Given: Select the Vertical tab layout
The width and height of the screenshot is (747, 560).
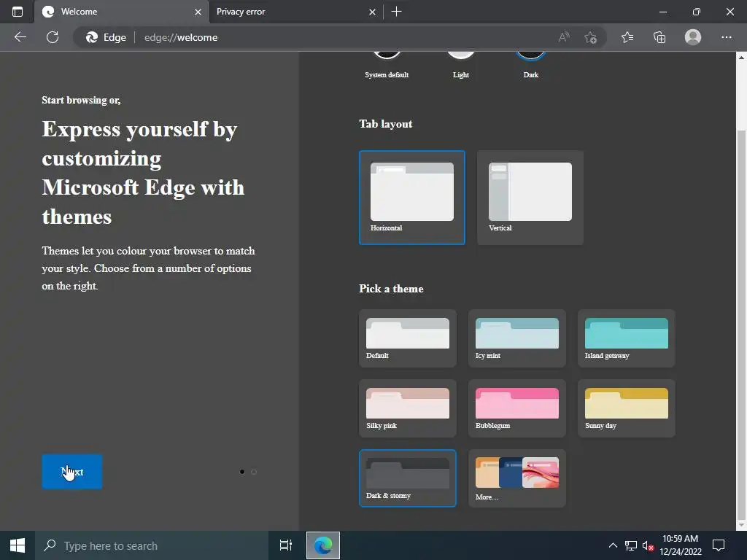Looking at the screenshot, I should tap(530, 197).
